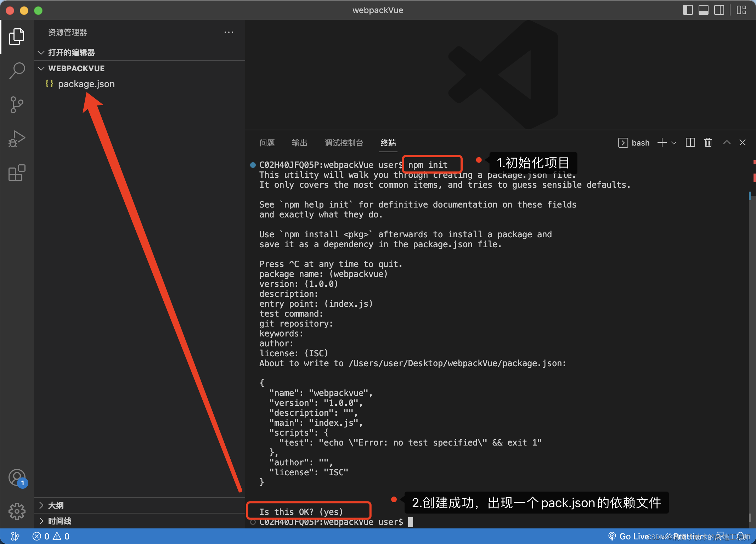Click the bash terminal profile label
The width and height of the screenshot is (756, 544).
634,143
